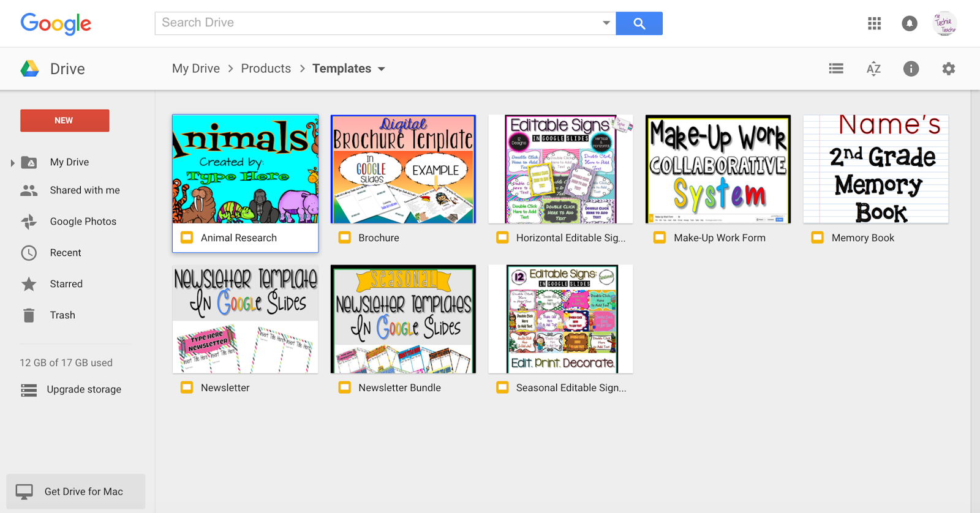The height and width of the screenshot is (513, 980).
Task: Click the Google Photos pinwheel icon
Action: click(29, 222)
